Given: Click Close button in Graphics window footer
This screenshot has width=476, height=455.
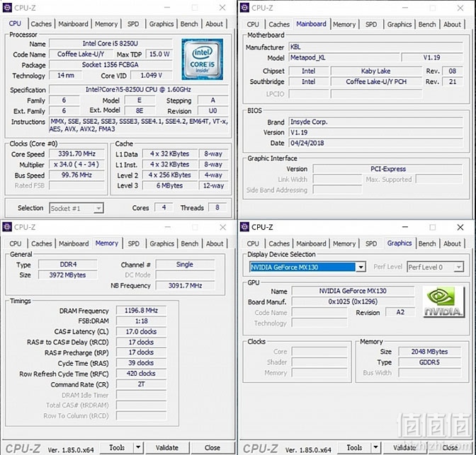Looking at the screenshot, I should click(x=450, y=447).
